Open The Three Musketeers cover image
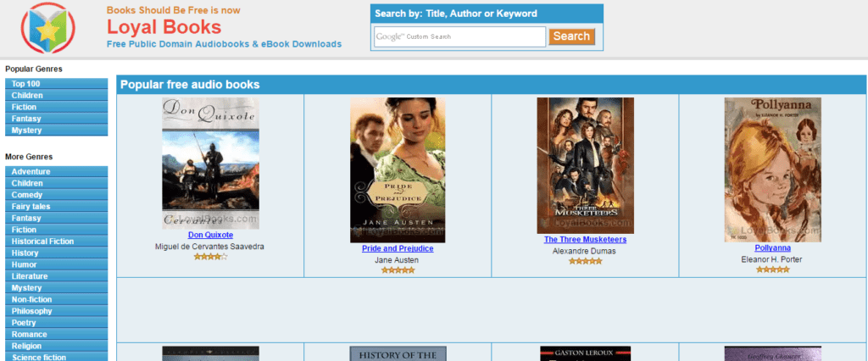Viewport: 868px width, 361px height. point(585,165)
